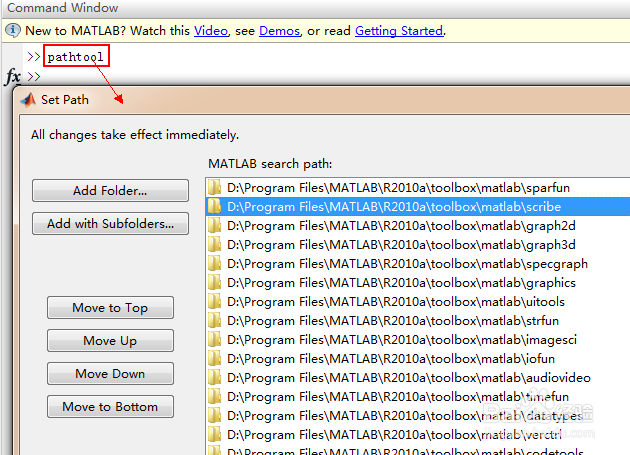Click the Move Up button
The height and width of the screenshot is (455, 630).
[110, 340]
